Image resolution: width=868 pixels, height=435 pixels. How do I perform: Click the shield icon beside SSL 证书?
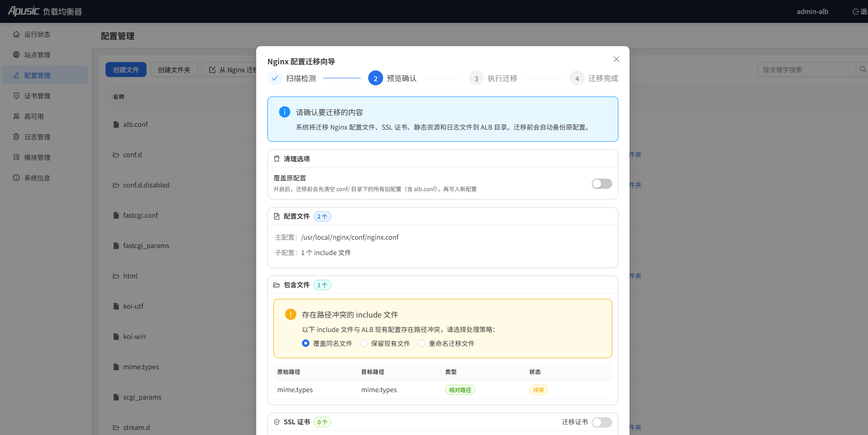[x=277, y=422]
